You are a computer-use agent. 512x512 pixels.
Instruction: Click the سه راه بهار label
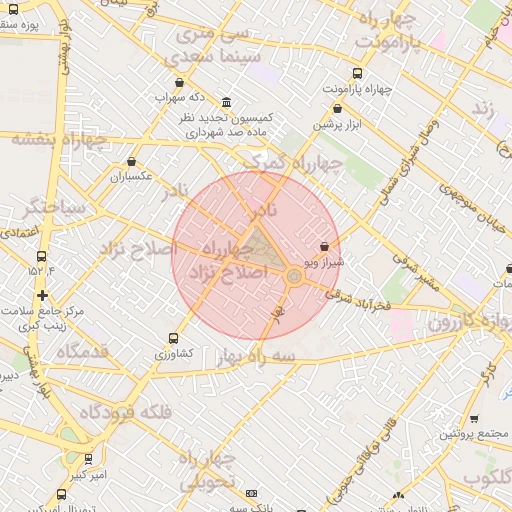click(x=256, y=358)
